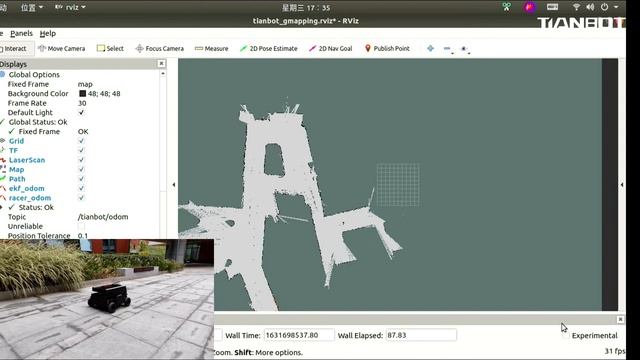This screenshot has height=360, width=640.
Task: Start the 2D Pose Estimate tool
Action: pos(269,49)
